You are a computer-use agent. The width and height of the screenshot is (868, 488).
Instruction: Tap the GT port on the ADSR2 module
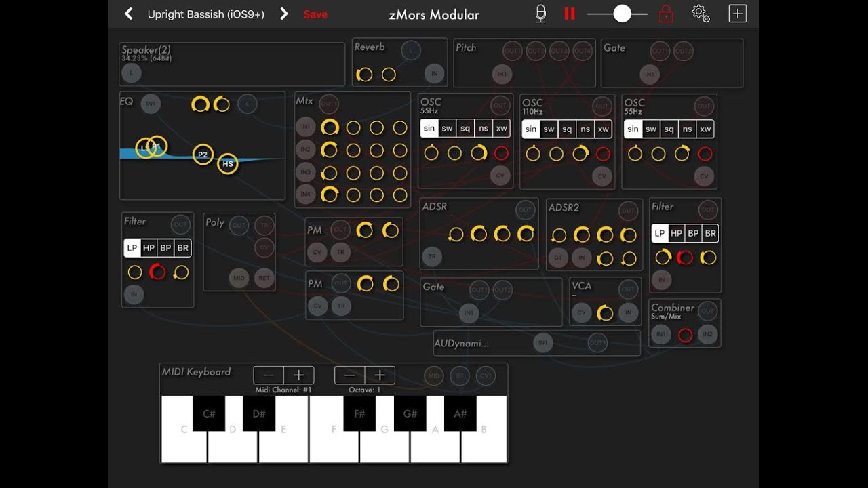(559, 258)
